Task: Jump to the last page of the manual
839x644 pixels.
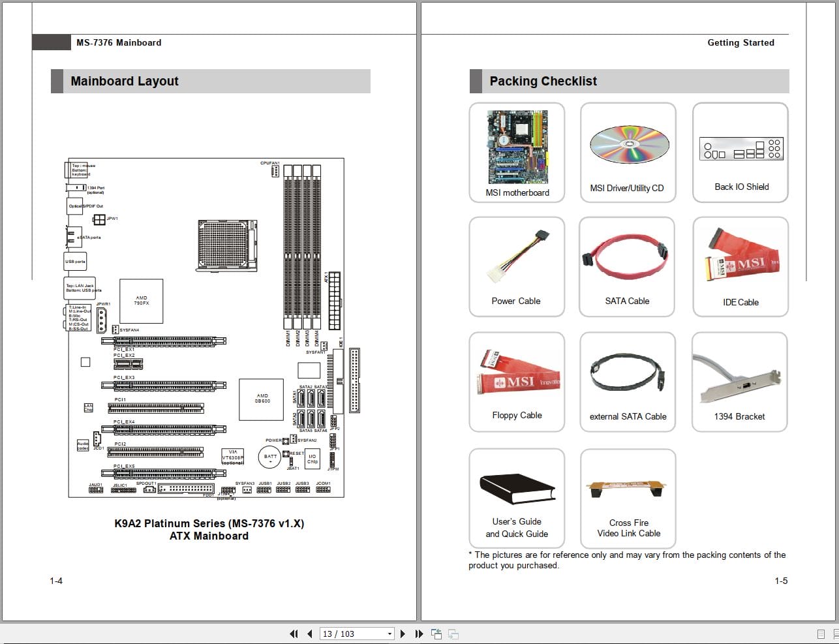Action: (419, 634)
